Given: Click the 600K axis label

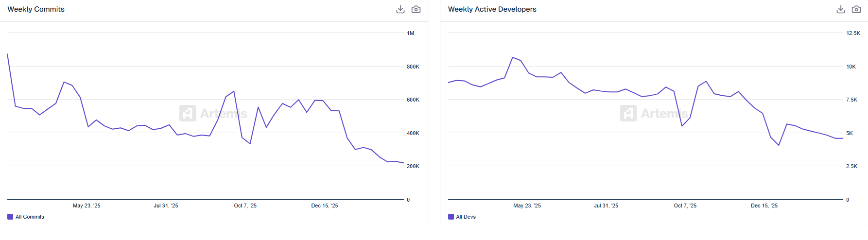Looking at the screenshot, I should coord(413,100).
